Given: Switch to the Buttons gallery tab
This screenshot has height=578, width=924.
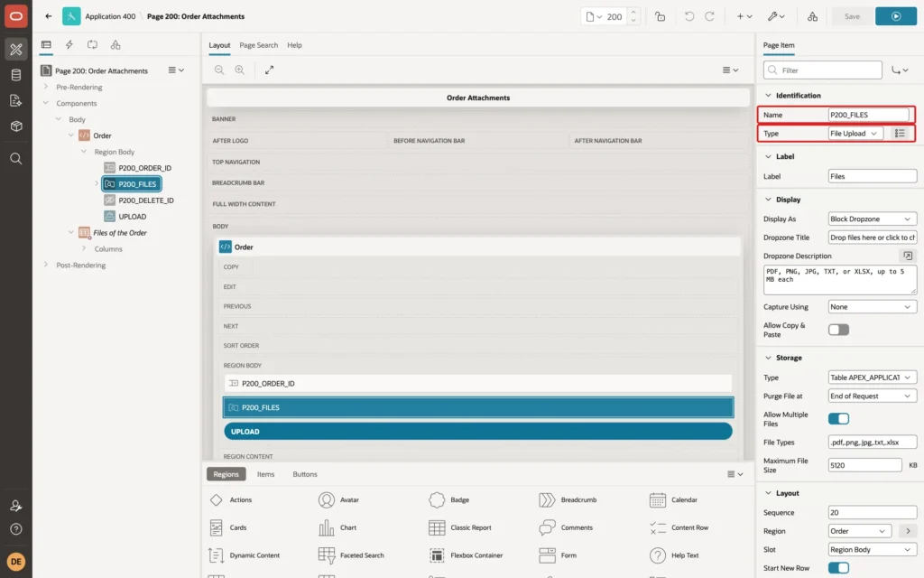Looking at the screenshot, I should click(305, 474).
